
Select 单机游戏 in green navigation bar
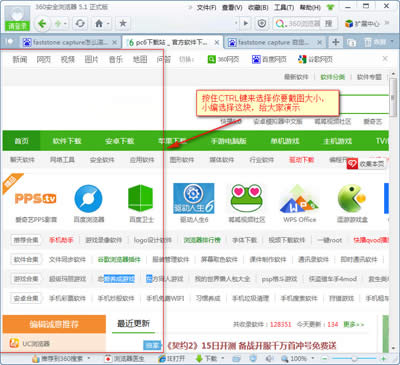[x=285, y=141]
